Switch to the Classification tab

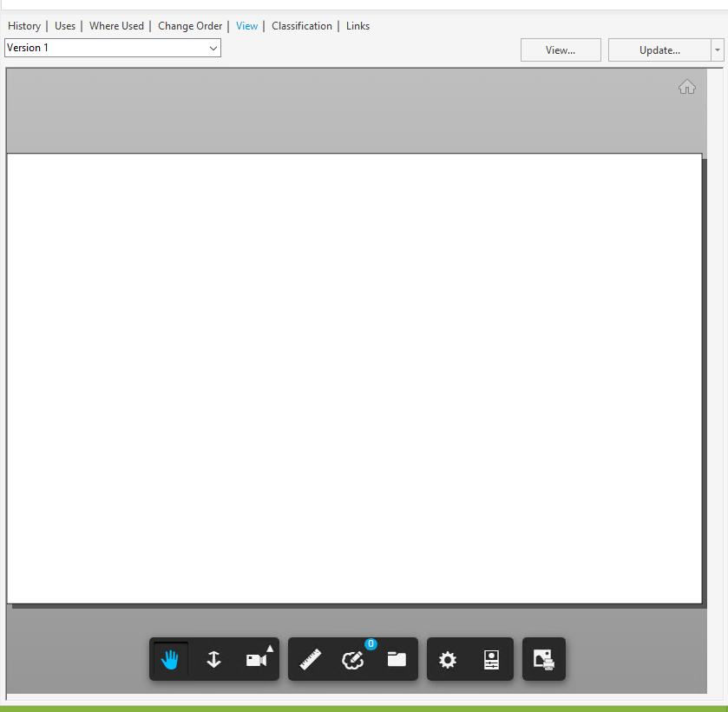pos(301,26)
